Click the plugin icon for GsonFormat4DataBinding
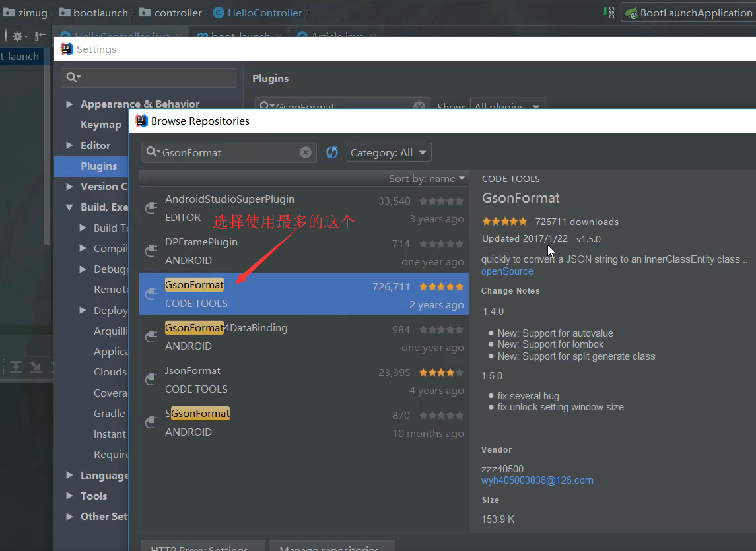 pos(151,337)
